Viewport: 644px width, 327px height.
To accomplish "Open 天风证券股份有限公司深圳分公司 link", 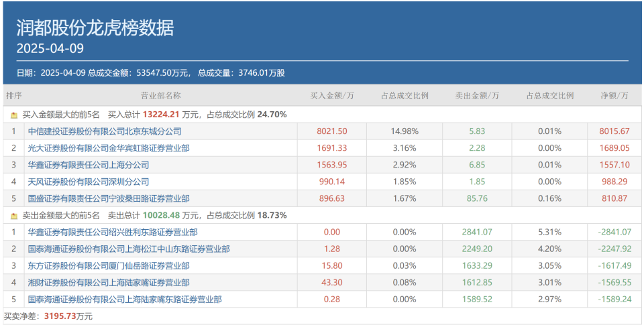I will [89, 182].
